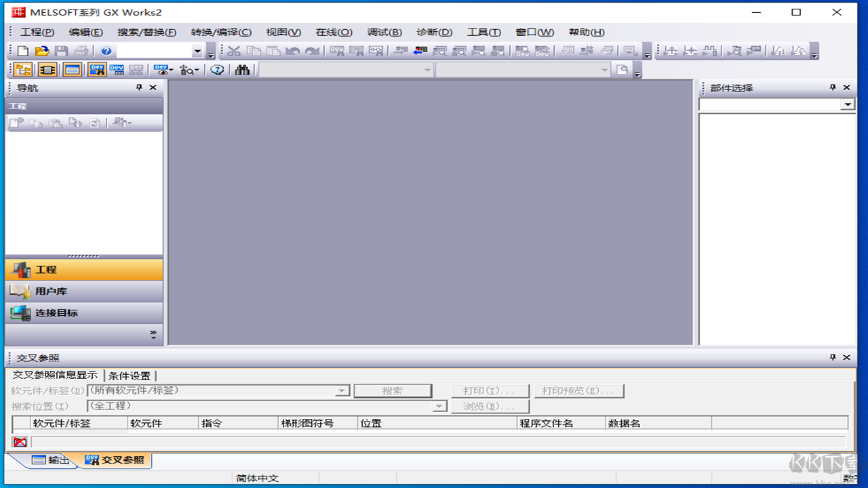This screenshot has height=488, width=868.
Task: Open the 诊断(D) menu
Action: click(435, 32)
